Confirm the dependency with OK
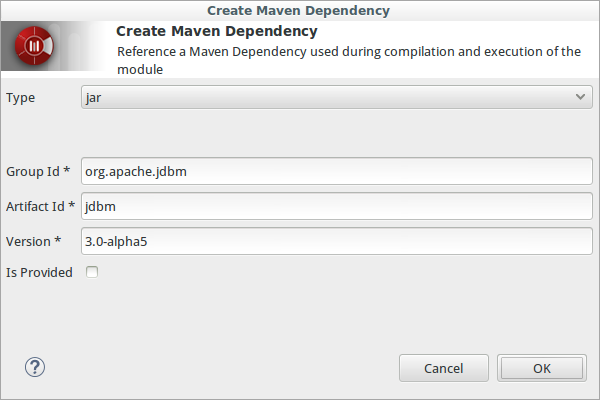 [x=541, y=368]
